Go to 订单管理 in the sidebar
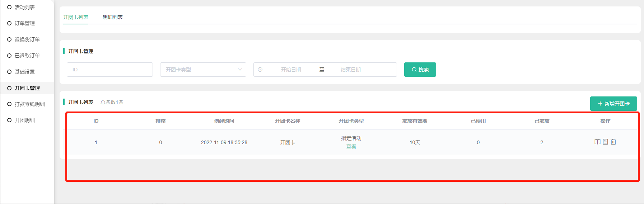The height and width of the screenshot is (204, 644). pos(24,23)
